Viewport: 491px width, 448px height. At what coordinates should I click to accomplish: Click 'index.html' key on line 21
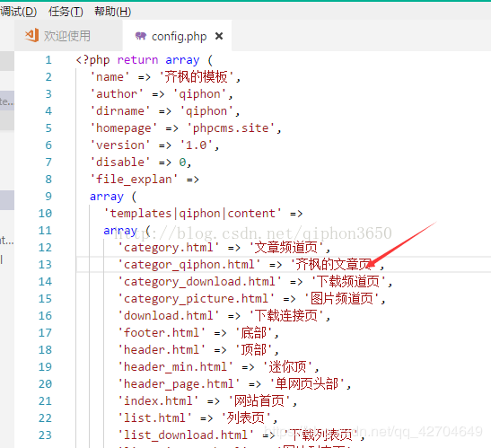point(158,400)
